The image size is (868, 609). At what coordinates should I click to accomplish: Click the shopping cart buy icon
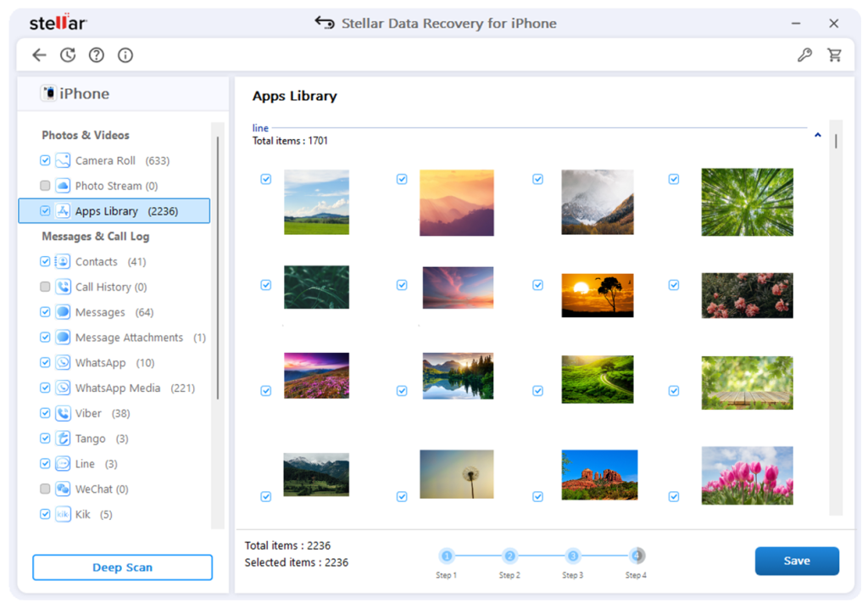click(x=835, y=55)
